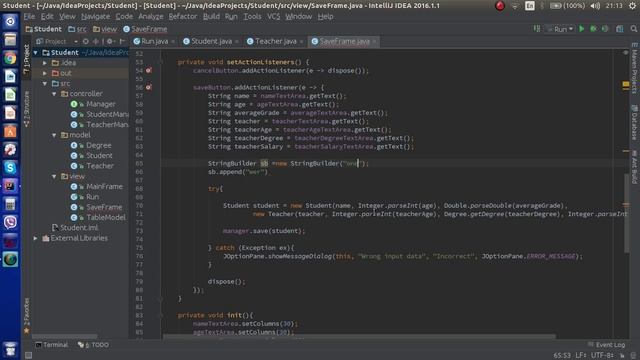Open the Run configuration dropdown
Image resolution: width=640 pixels, height=360 pixels.
click(x=560, y=29)
